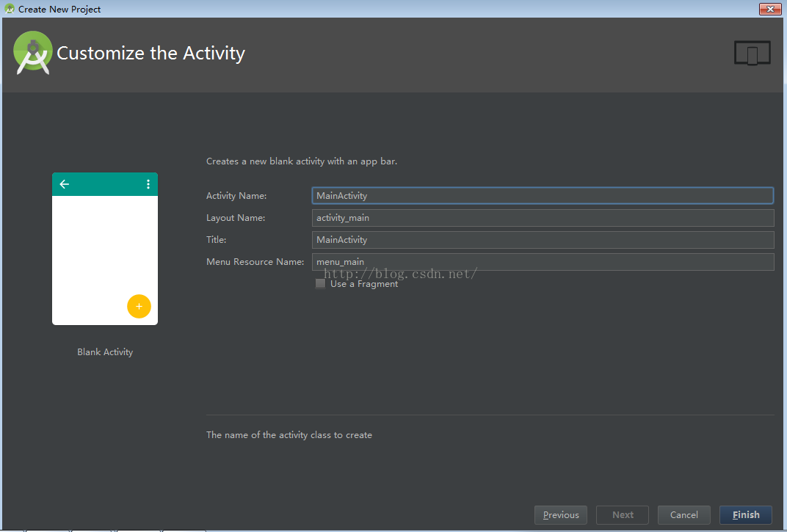Viewport: 787px width, 532px height.
Task: Click the Title label
Action: (x=217, y=240)
